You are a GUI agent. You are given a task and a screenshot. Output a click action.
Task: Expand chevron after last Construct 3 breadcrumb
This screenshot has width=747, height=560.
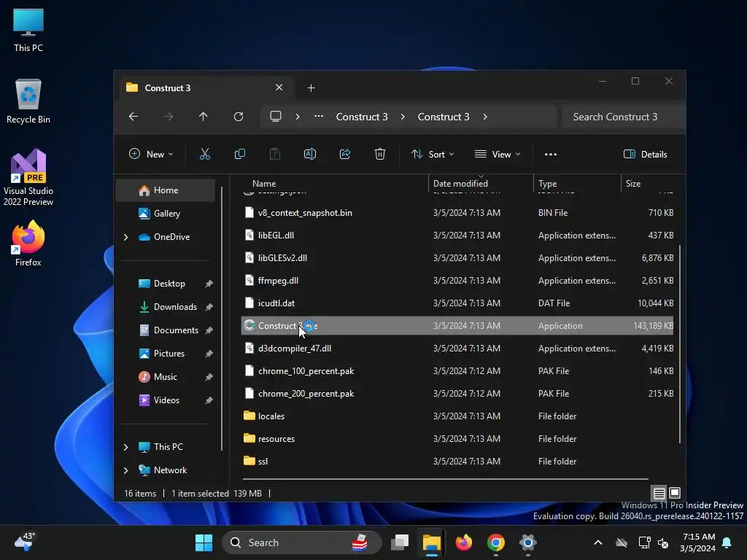point(485,117)
